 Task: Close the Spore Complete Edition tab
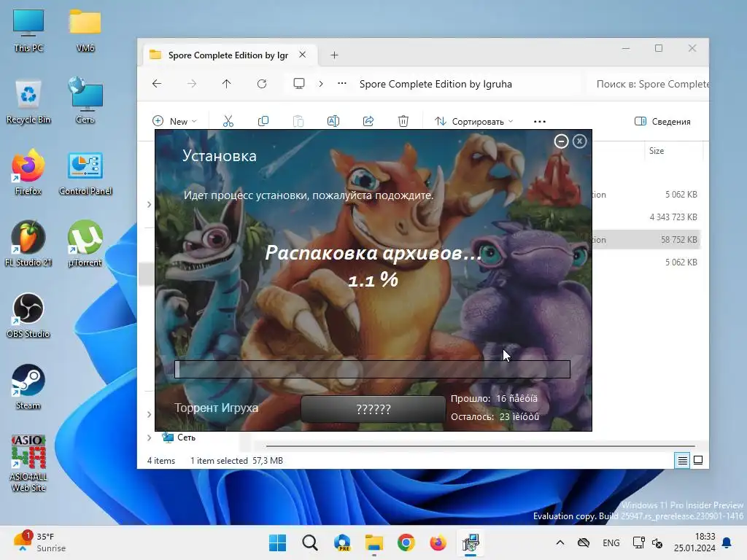pos(303,55)
